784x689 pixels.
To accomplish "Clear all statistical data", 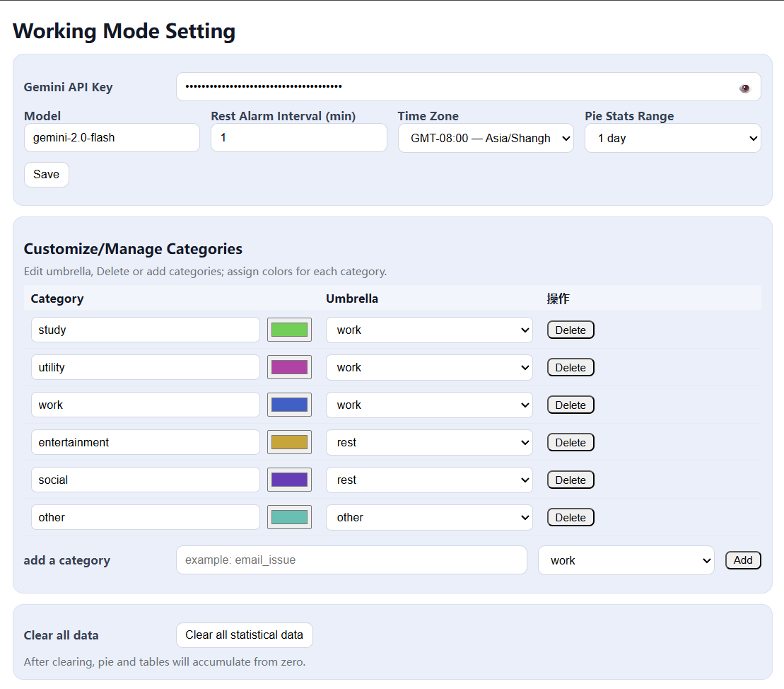I will point(244,635).
